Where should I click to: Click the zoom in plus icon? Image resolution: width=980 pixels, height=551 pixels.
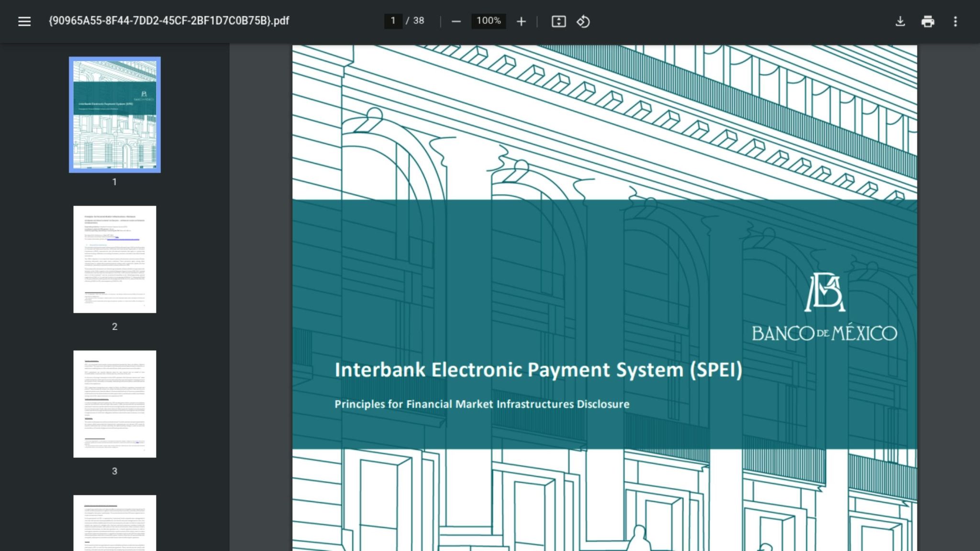(521, 21)
